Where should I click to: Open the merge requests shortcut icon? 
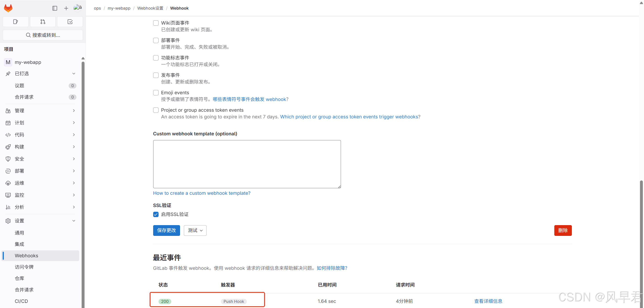pos(43,22)
